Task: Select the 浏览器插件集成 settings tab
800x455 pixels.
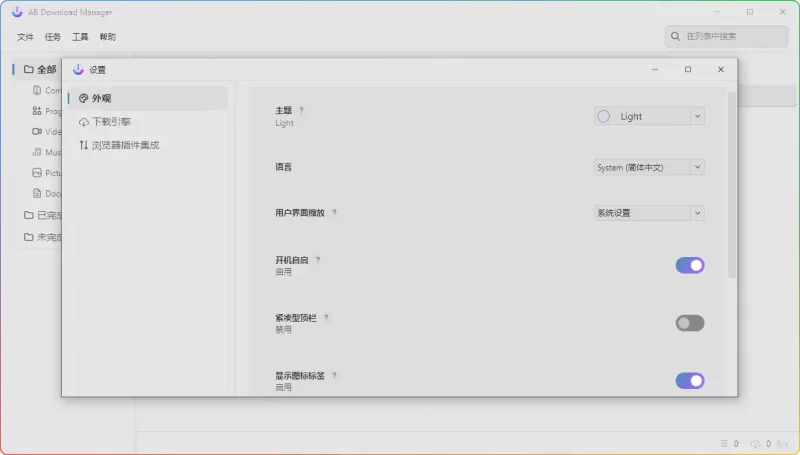Action: (x=147, y=145)
